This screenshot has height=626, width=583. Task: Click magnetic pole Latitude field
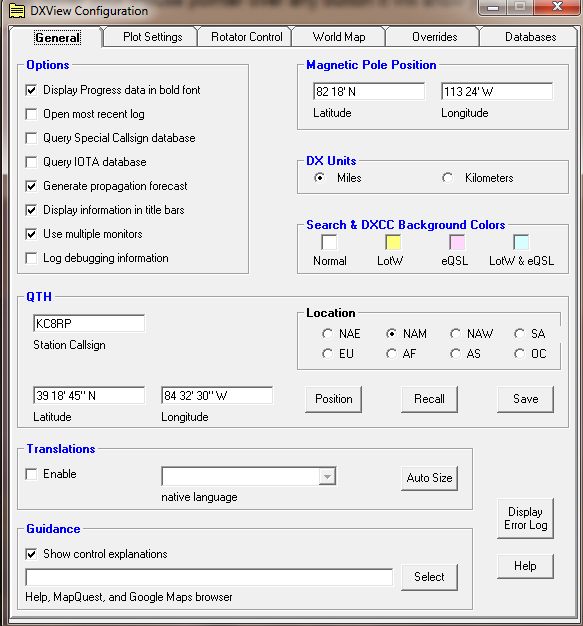369,91
